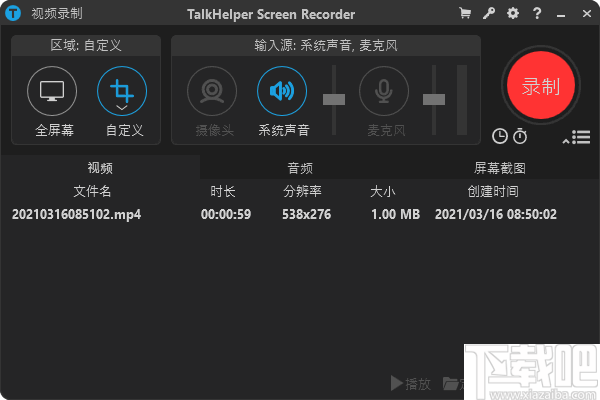Image resolution: width=600 pixels, height=400 pixels.
Task: Open help with the question mark icon
Action: coord(537,13)
